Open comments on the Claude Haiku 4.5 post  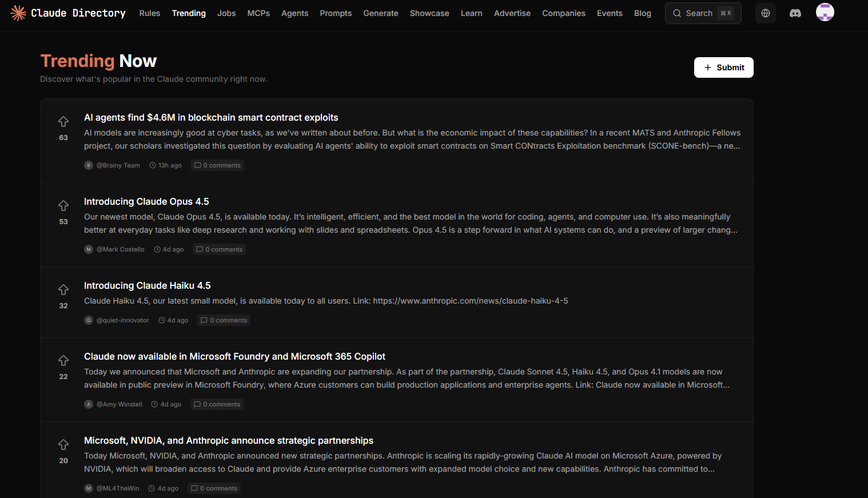224,320
